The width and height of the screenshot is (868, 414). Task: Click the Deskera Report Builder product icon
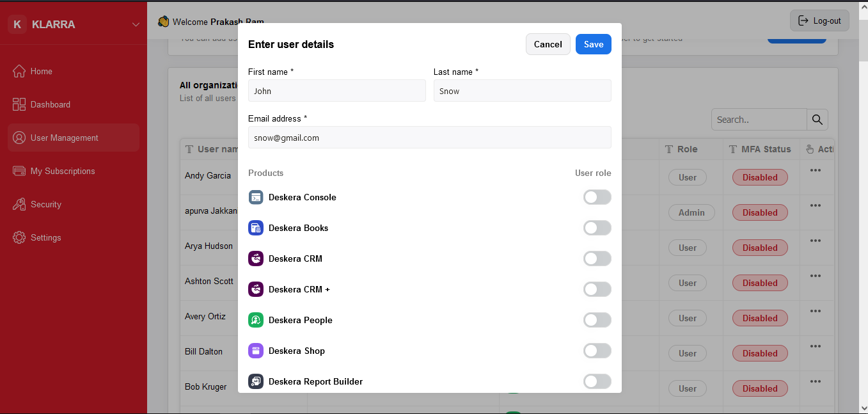(256, 381)
